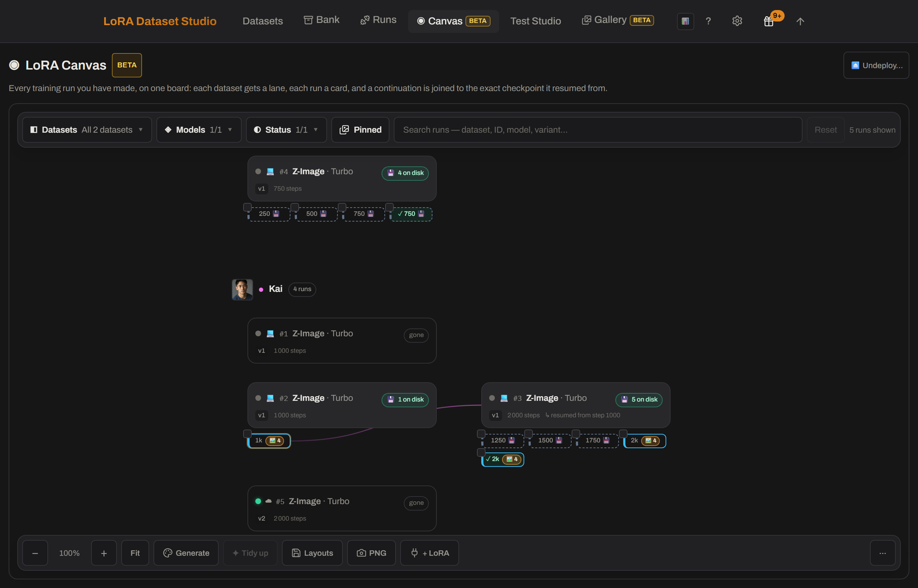
Task: Click the floppy disk icon on the 1500 checkpoint
Action: [559, 440]
